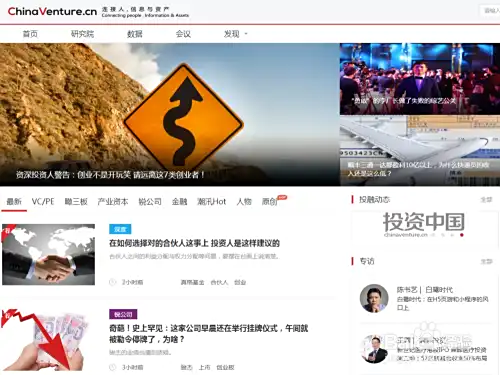Go to 首页 in the navigation bar
Screen dimensions: 500x375
[30, 34]
